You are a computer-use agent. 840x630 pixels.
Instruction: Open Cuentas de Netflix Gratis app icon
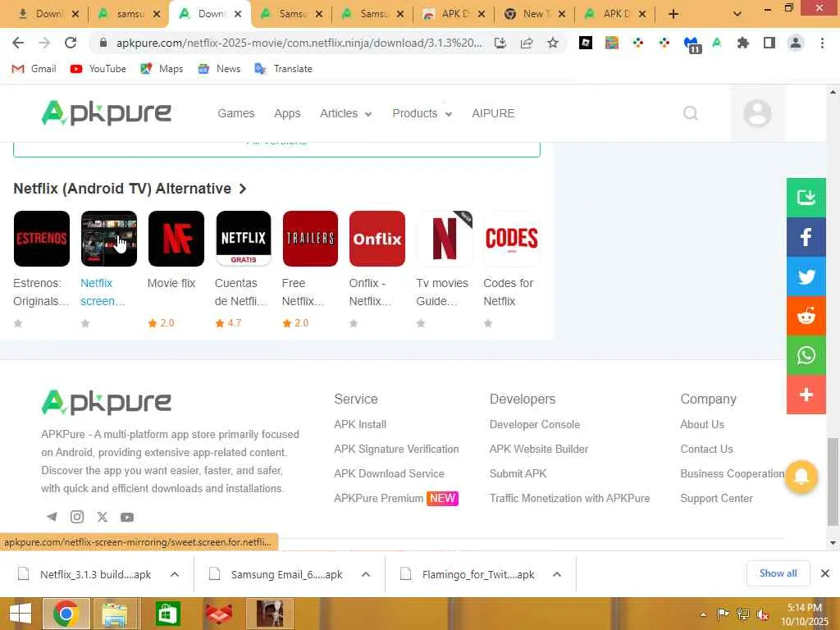(243, 239)
